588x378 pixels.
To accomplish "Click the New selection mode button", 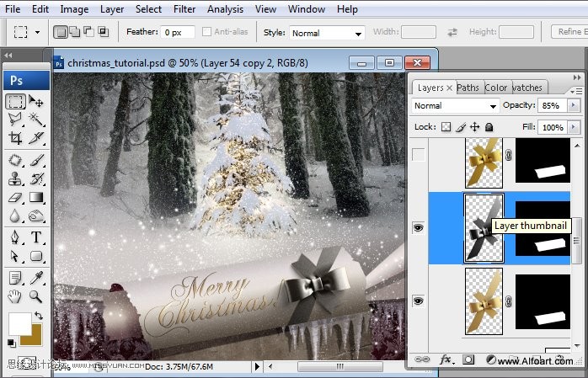I will 60,32.
